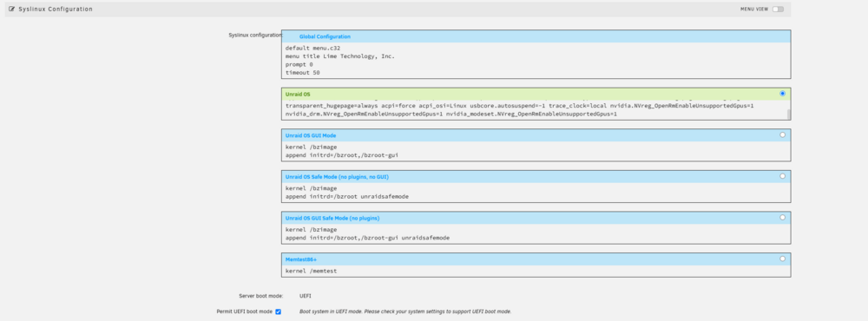
Task: Click 'append initrd=/bzroot,/bzroot-gui unraidsafemode' line
Action: coord(367,238)
